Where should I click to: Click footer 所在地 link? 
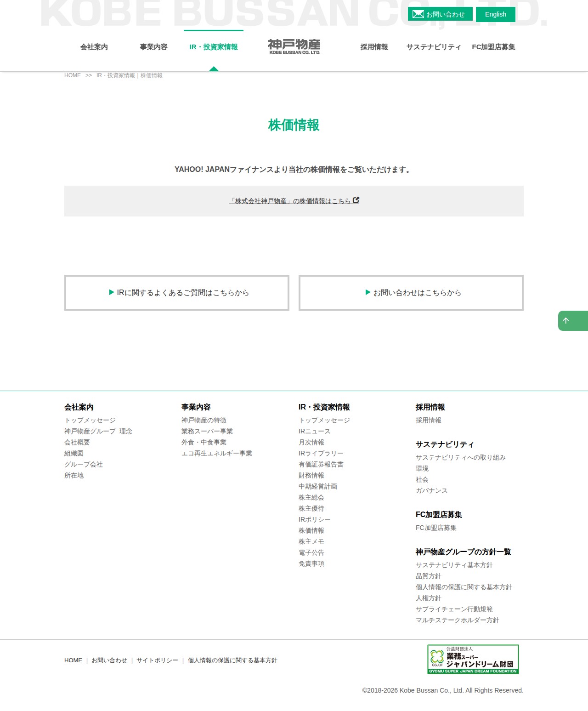click(74, 475)
